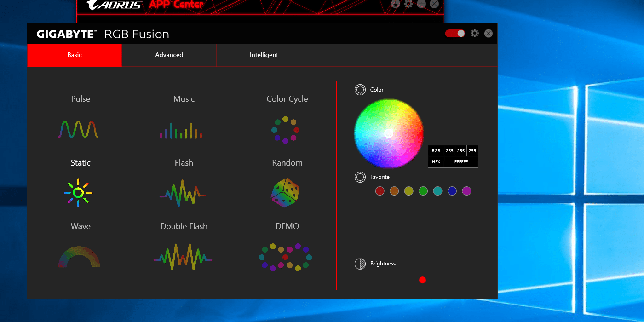This screenshot has width=644, height=322.
Task: Pick the green favorite color swatch
Action: pyautogui.click(x=423, y=191)
